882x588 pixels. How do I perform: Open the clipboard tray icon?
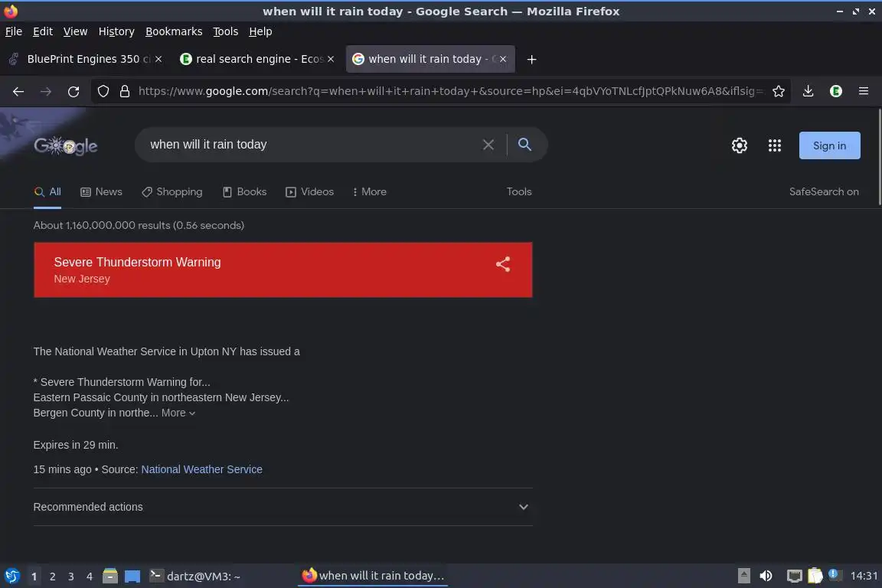click(x=815, y=576)
